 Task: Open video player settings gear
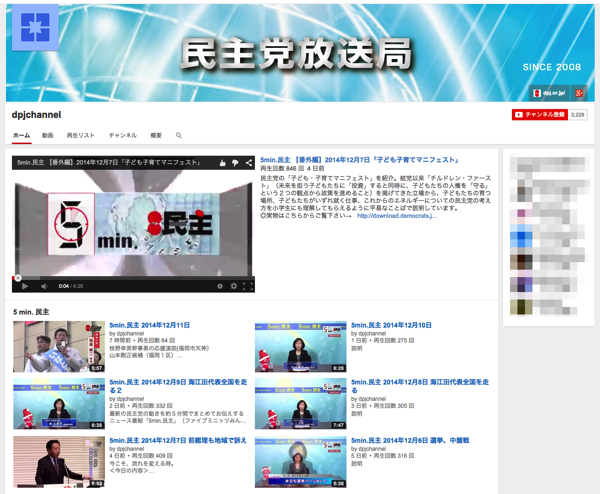[233, 286]
